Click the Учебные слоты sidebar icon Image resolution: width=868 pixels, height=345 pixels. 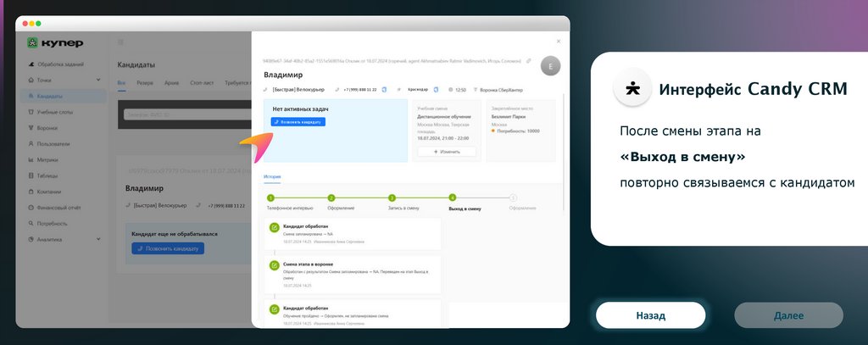31,112
